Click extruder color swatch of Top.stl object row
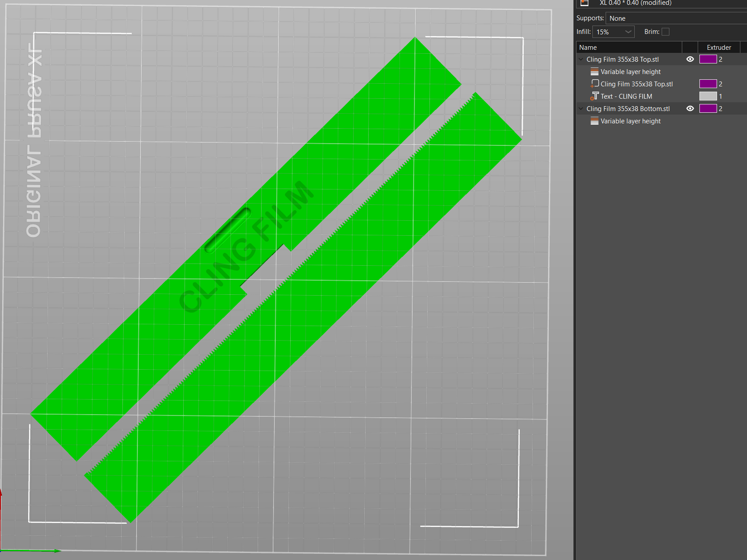 click(x=708, y=59)
